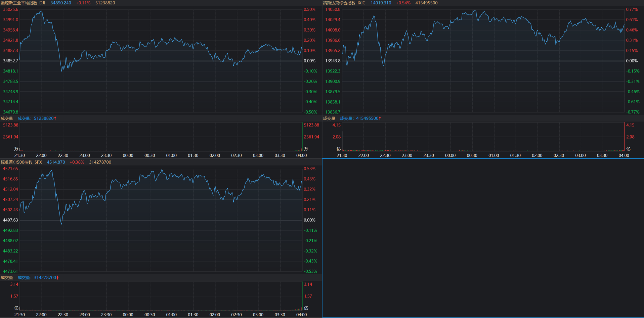644x318 pixels.
Task: Click the 成交量: 415495500 indicator label
Action: [359, 118]
